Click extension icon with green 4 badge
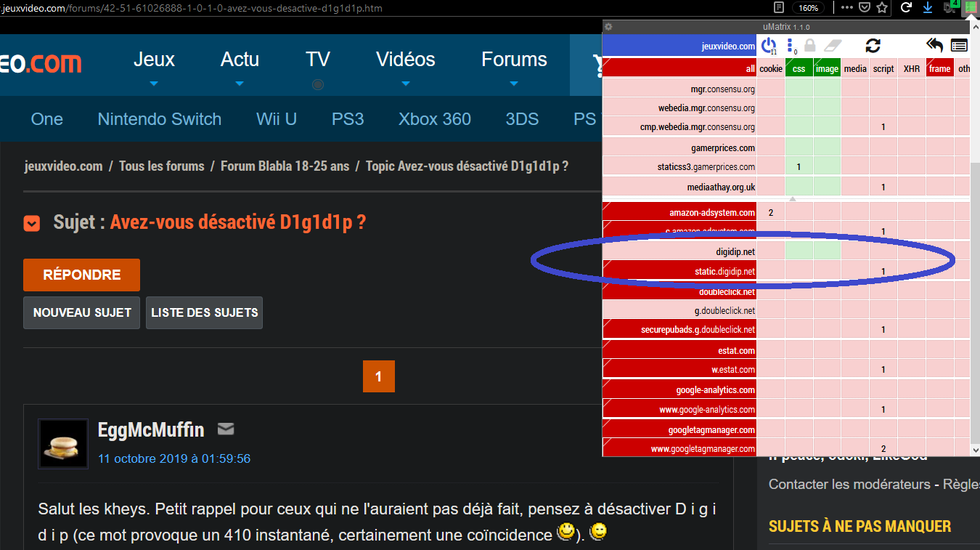The height and width of the screenshot is (550, 980). (x=950, y=8)
